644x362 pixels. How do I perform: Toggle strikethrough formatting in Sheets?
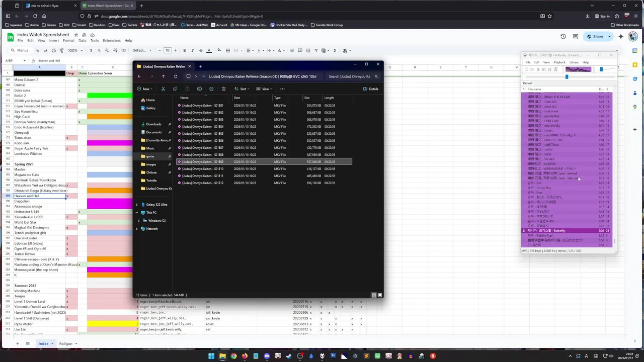click(201, 50)
